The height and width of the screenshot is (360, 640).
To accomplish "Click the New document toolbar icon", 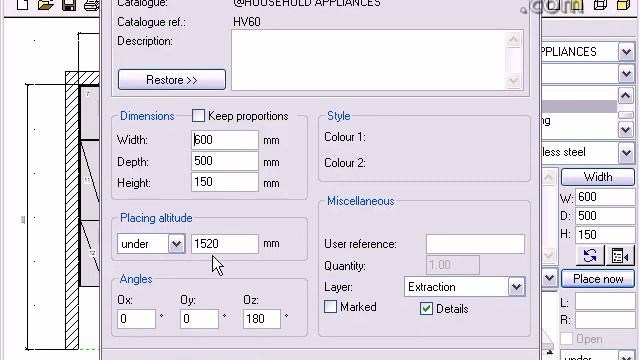I will pyautogui.click(x=22, y=4).
